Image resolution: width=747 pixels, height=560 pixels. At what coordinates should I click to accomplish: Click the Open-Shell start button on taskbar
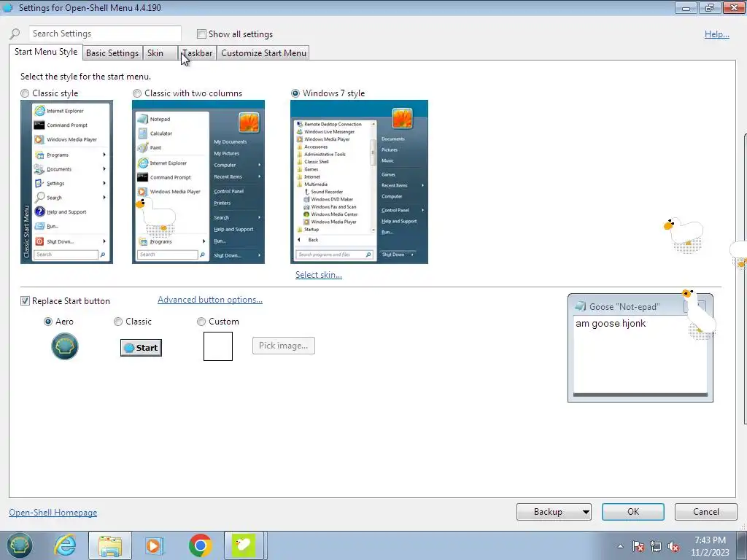(19, 545)
